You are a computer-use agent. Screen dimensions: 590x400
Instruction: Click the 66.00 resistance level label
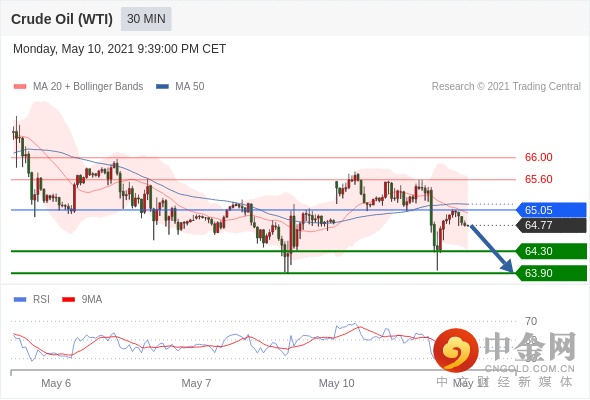coord(538,157)
